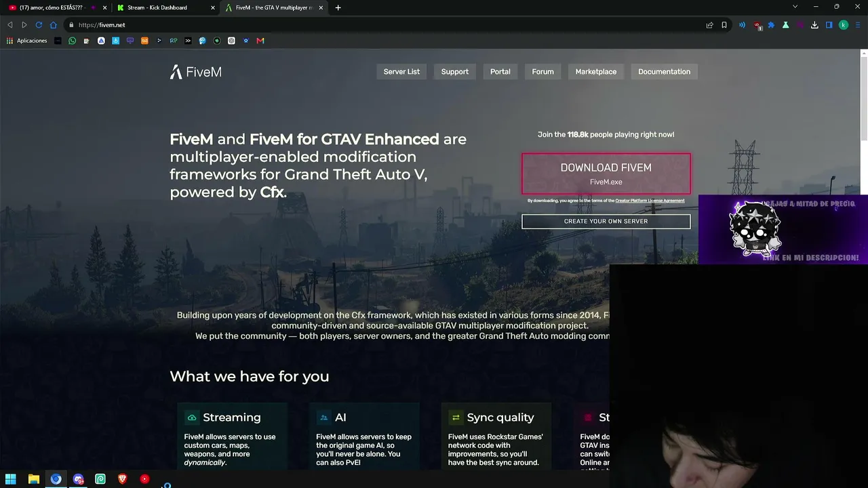This screenshot has width=868, height=488.
Task: Bookmark this page with the bookmark icon
Action: pyautogui.click(x=724, y=25)
